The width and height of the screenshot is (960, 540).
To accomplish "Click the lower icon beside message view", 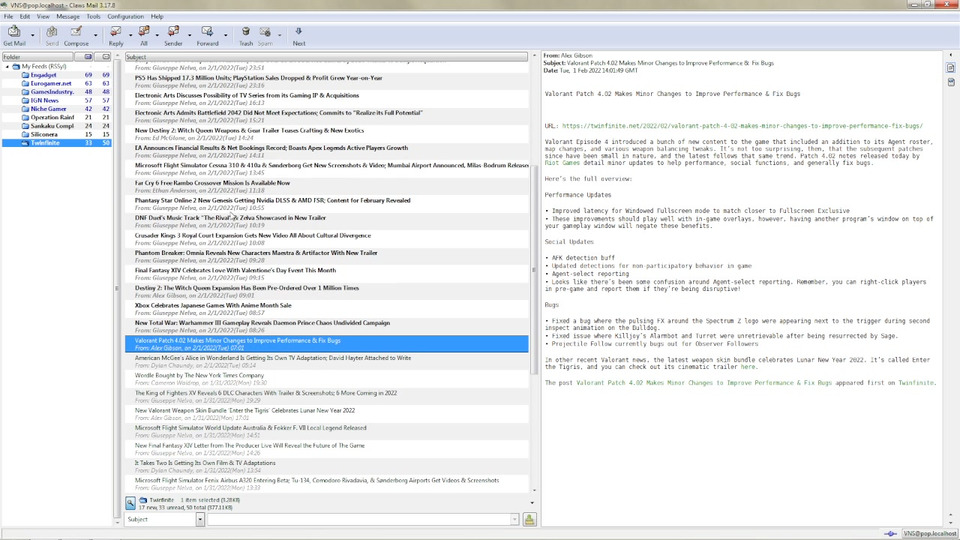I will click(951, 82).
